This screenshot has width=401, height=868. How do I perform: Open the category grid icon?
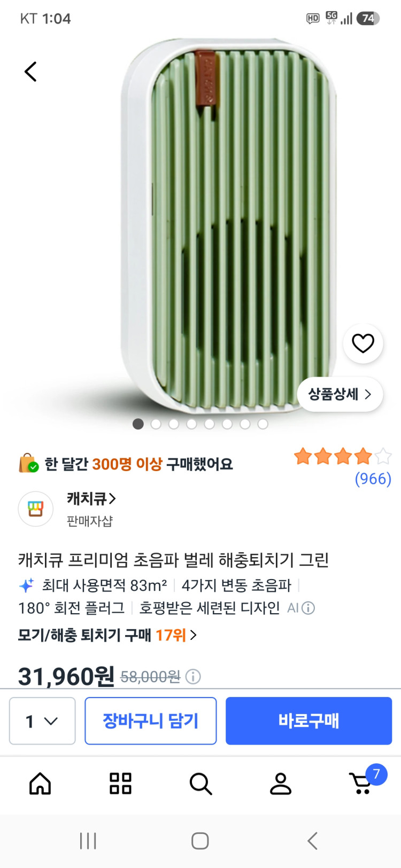120,784
